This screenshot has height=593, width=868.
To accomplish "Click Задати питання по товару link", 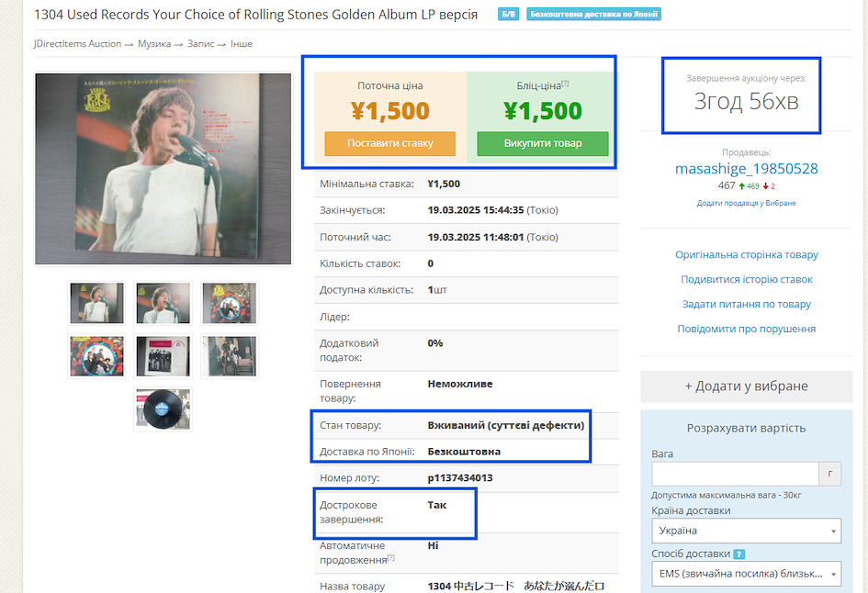I will [746, 304].
